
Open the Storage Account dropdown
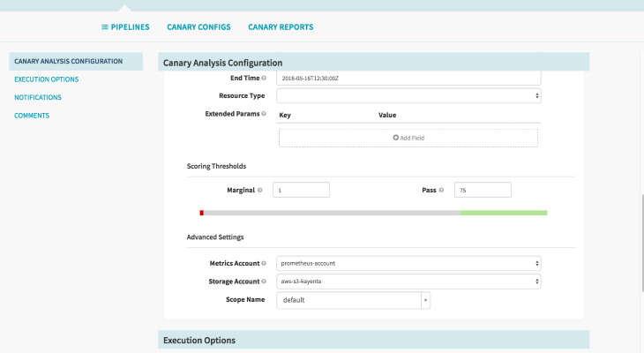point(408,282)
